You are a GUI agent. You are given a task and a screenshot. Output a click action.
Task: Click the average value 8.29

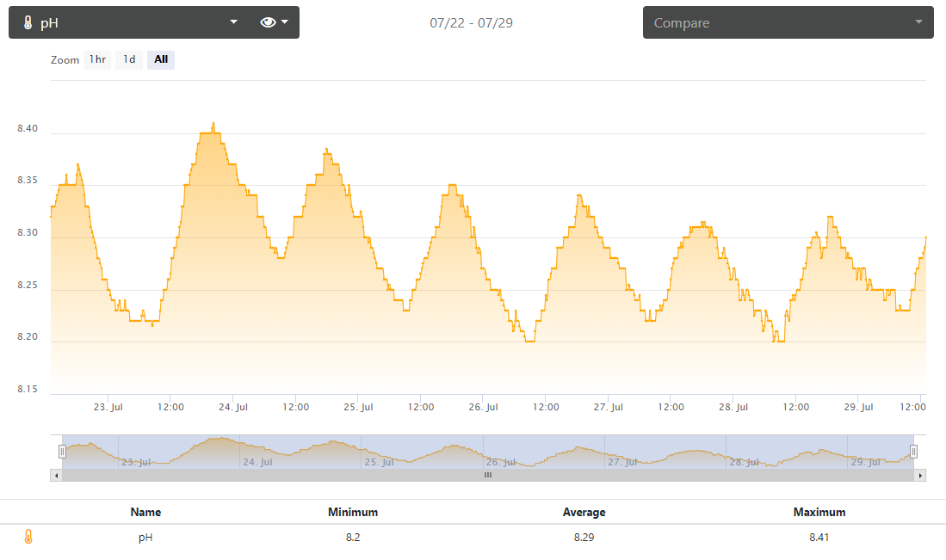[584, 537]
